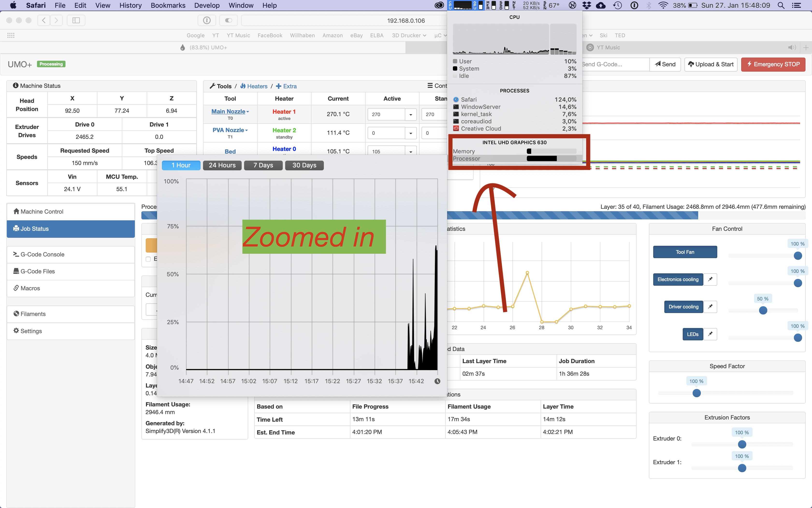The width and height of the screenshot is (812, 508).
Task: Click Heater 1 active temperature field
Action: (386, 114)
